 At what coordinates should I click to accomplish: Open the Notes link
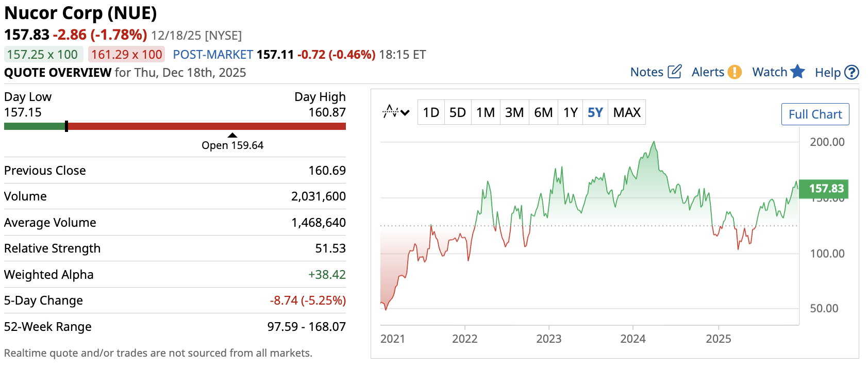(x=647, y=72)
